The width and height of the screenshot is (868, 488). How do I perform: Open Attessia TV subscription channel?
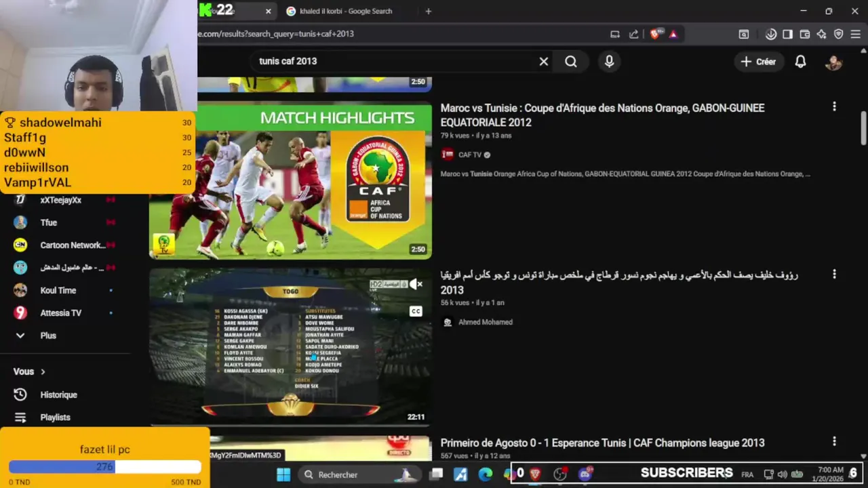click(60, 312)
